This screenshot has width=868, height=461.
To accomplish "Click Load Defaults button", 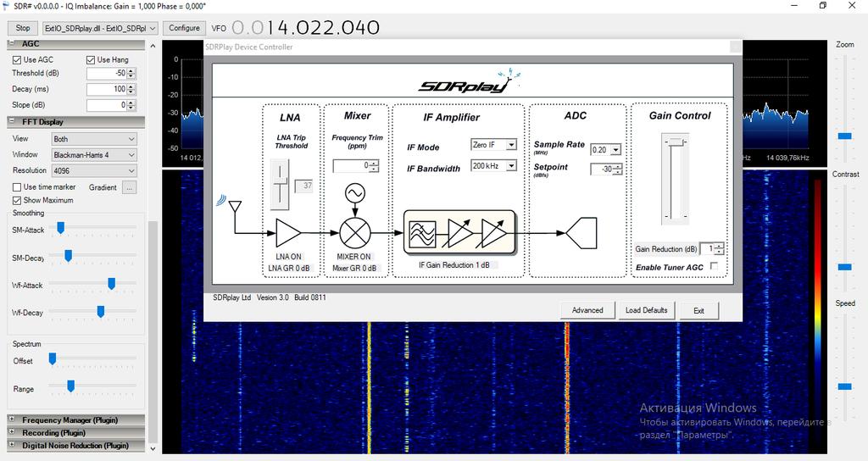I will point(647,310).
